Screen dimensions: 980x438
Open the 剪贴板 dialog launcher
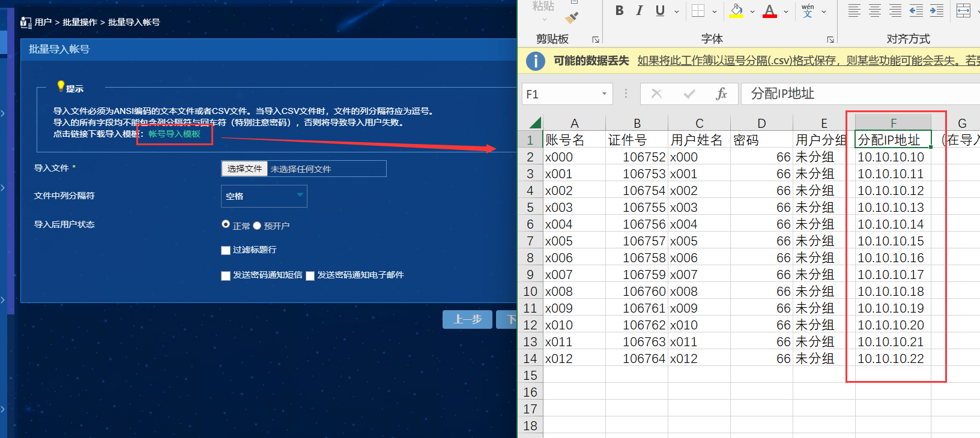click(x=596, y=40)
